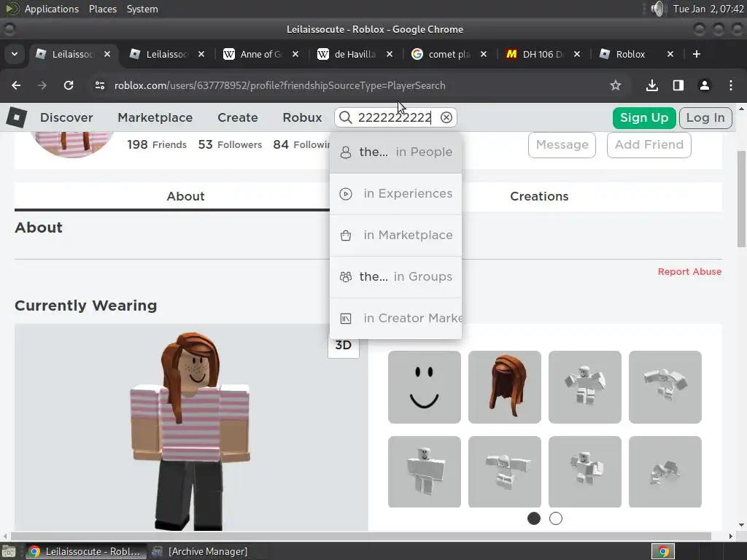Switch to the About tab

point(185,196)
